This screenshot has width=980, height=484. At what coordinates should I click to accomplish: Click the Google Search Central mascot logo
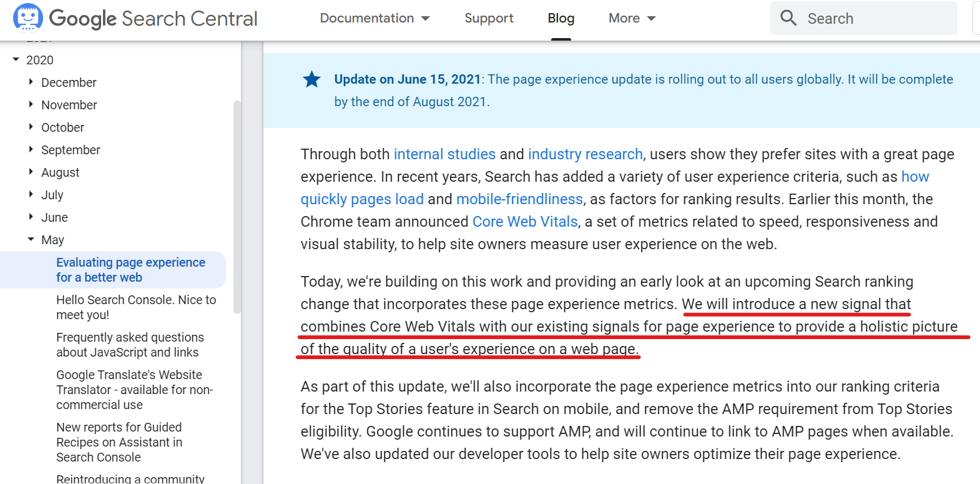pyautogui.click(x=28, y=17)
